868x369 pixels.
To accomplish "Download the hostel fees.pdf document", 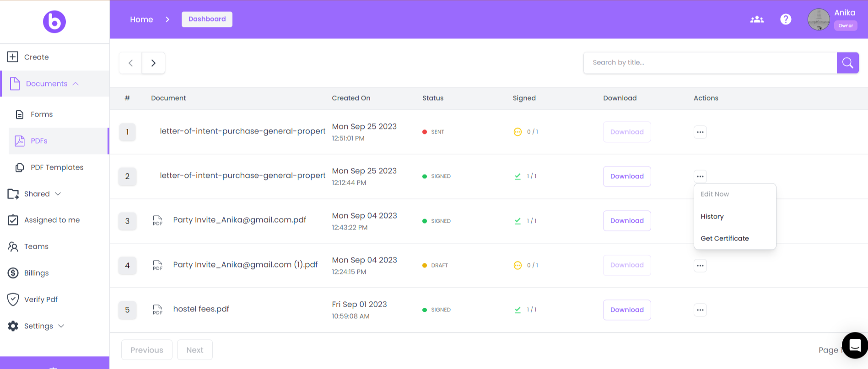I will [x=626, y=310].
